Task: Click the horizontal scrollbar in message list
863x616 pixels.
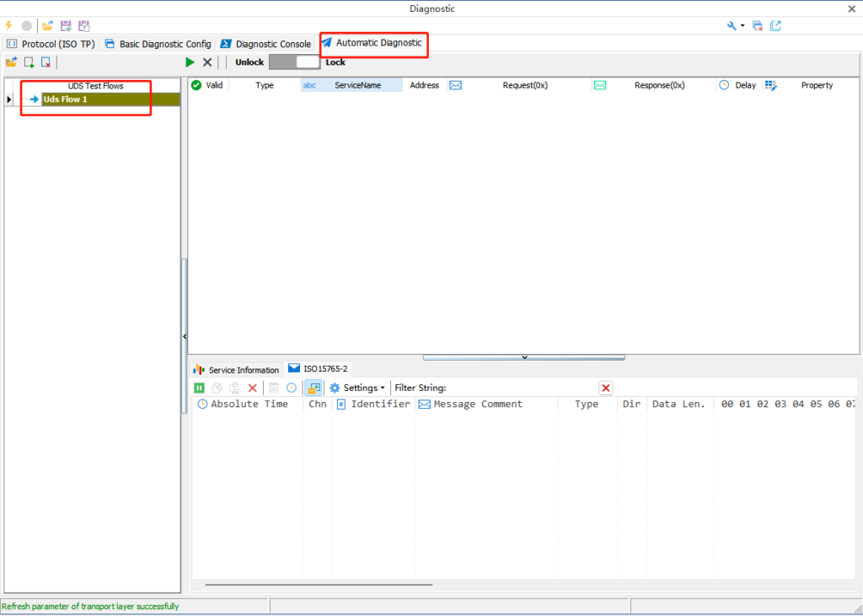Action: [319, 584]
